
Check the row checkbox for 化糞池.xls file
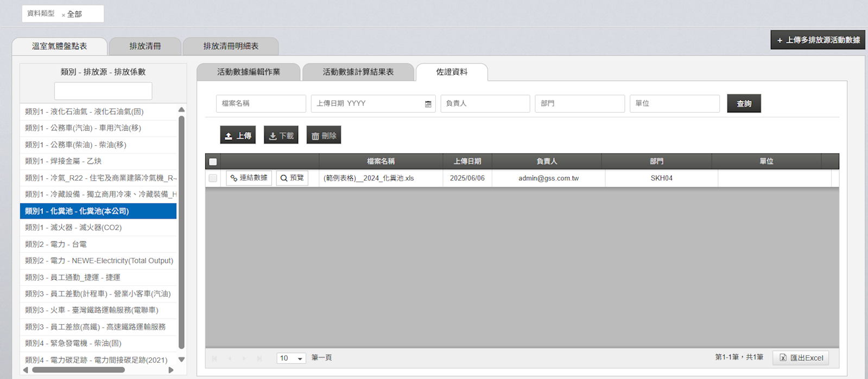coord(213,178)
